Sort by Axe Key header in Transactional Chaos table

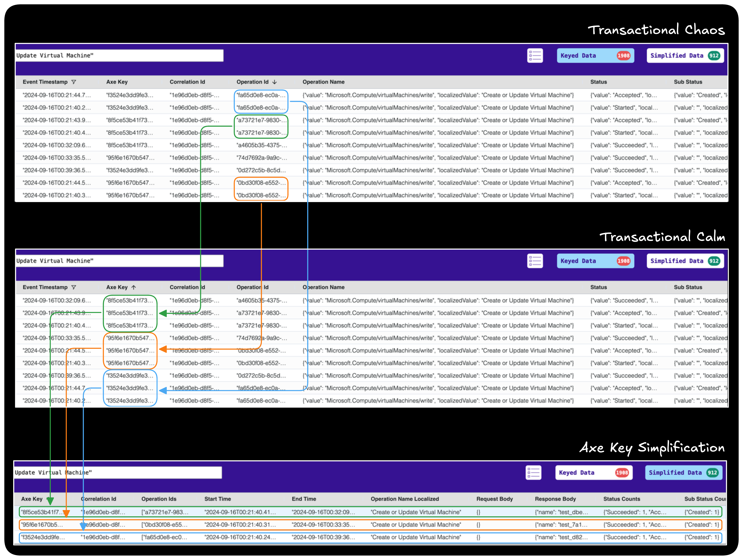pyautogui.click(x=117, y=82)
